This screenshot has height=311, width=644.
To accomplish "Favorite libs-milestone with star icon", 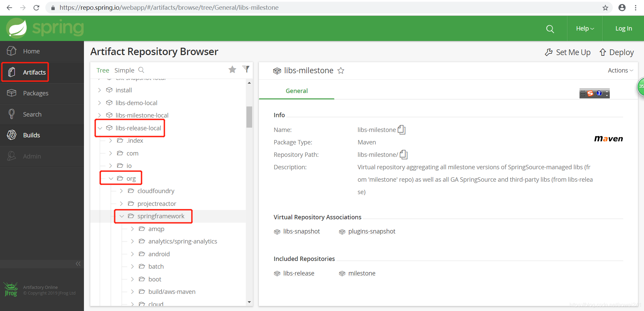I will click(341, 71).
